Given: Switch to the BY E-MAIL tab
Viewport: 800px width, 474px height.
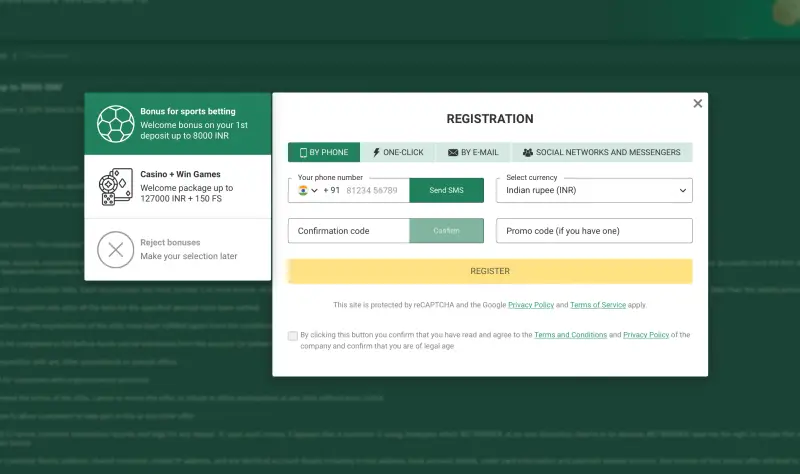Looking at the screenshot, I should click(473, 152).
